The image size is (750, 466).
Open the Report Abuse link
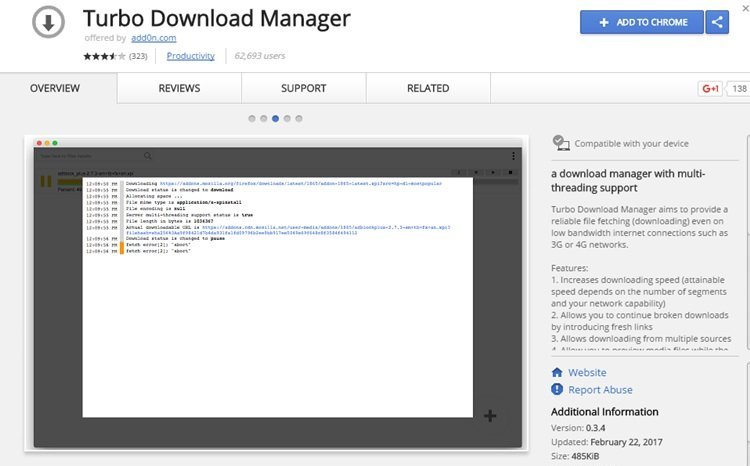pos(600,390)
